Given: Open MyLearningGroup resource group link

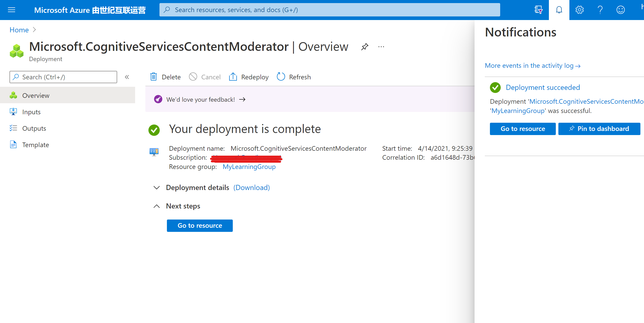Looking at the screenshot, I should 249,167.
